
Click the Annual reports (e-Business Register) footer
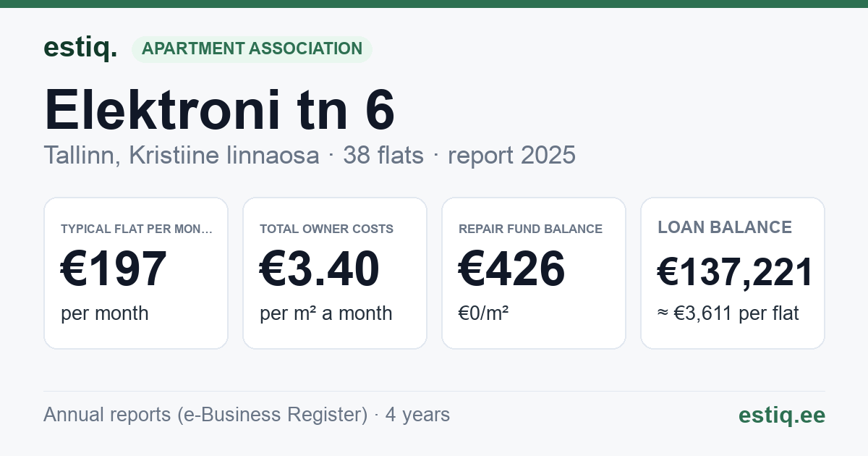(x=247, y=415)
